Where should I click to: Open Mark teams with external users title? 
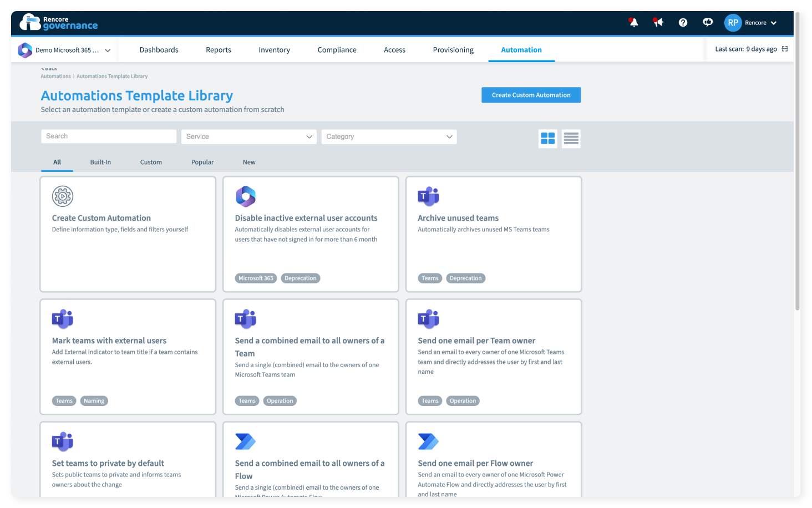(x=109, y=341)
